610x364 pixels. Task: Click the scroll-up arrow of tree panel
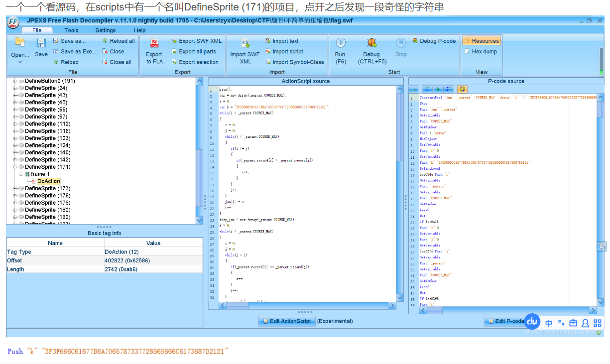coord(200,81)
